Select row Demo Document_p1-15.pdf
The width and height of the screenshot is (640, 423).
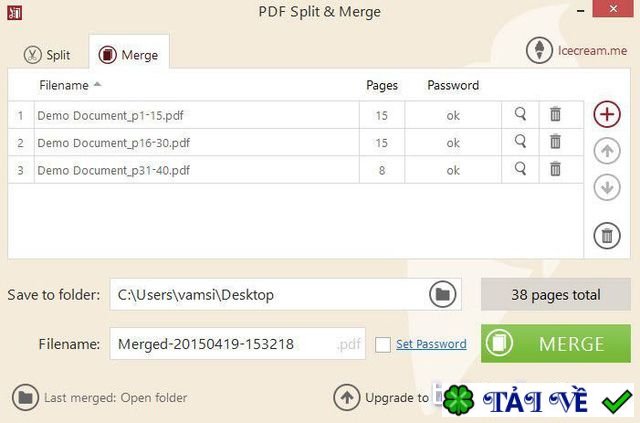click(296, 115)
